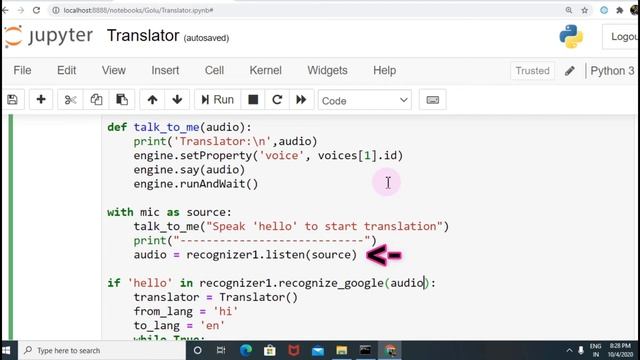Open the Widgets menu

point(327,70)
